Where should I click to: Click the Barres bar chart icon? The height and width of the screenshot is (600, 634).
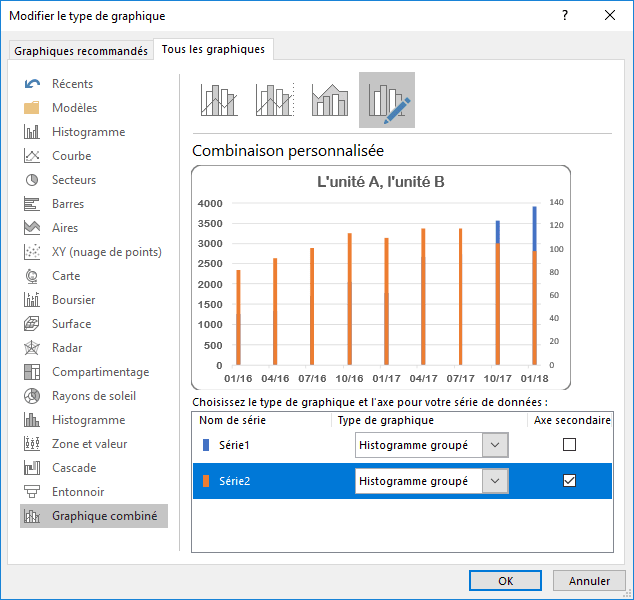32,204
